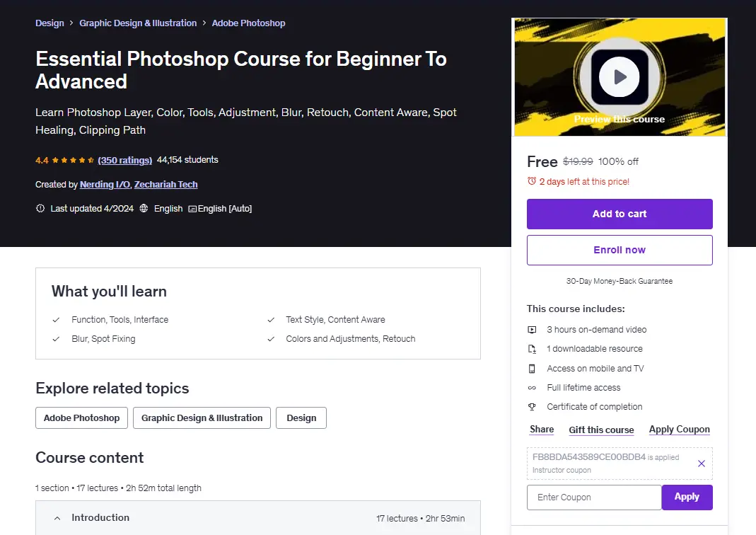756x535 pixels.
Task: Click the course title heading
Action: (x=241, y=70)
